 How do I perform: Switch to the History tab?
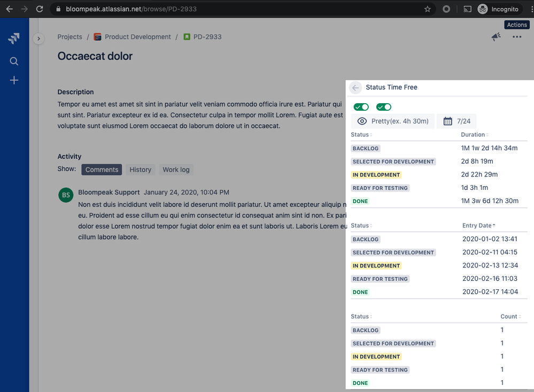point(140,170)
